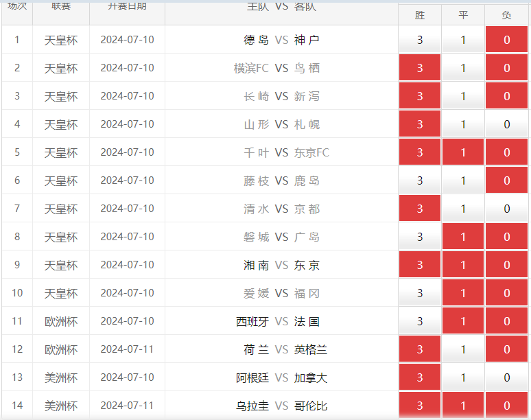The width and height of the screenshot is (531, 420).
Task: Click home team name 阿根廷
Action: (x=252, y=377)
